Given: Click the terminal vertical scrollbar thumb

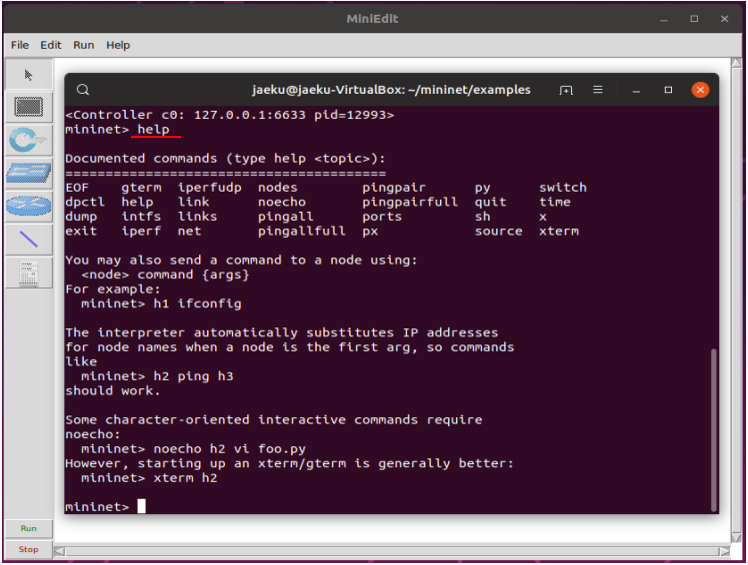Looking at the screenshot, I should 713,430.
